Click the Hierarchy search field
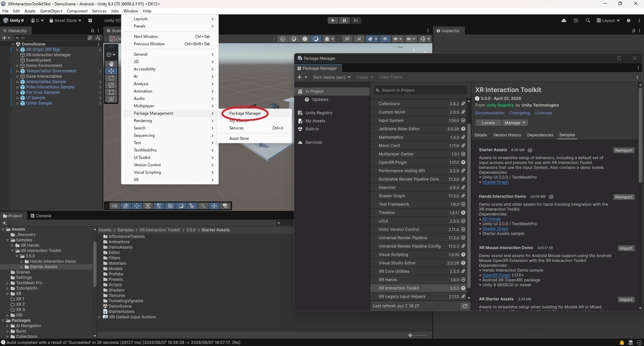 (x=51, y=38)
